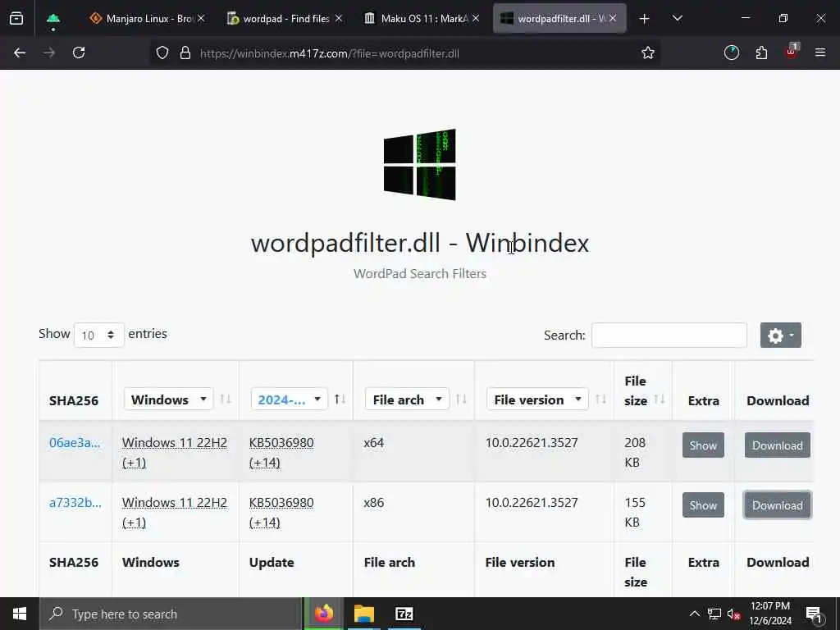Image resolution: width=840 pixels, height=630 pixels.
Task: Click the taskbar search box
Action: coord(171,614)
